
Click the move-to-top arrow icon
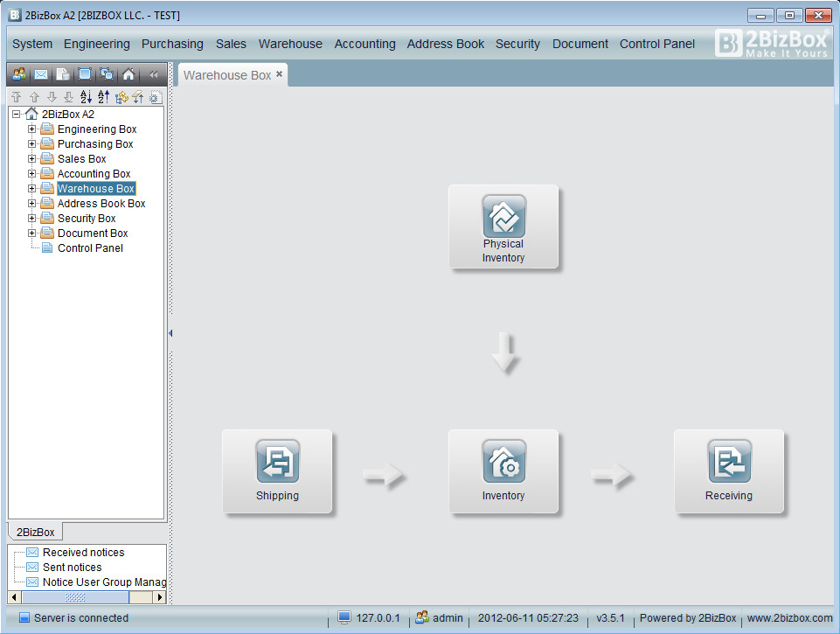click(16, 97)
